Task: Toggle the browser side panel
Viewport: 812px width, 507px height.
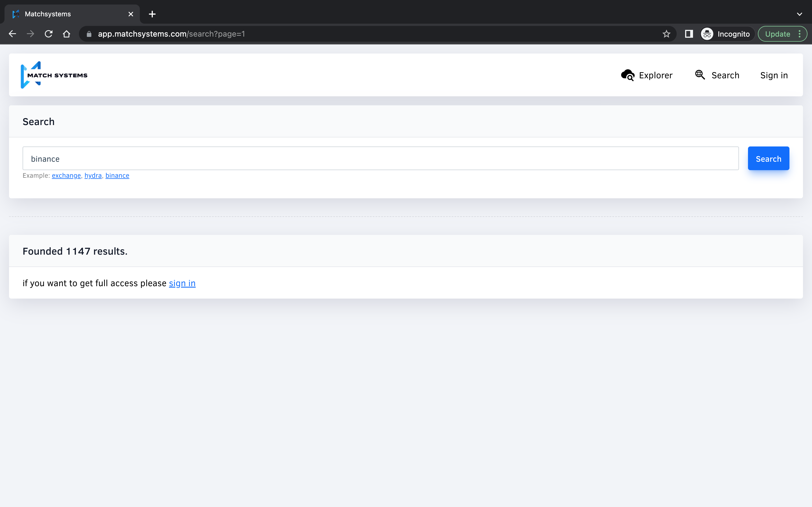Action: (x=689, y=34)
